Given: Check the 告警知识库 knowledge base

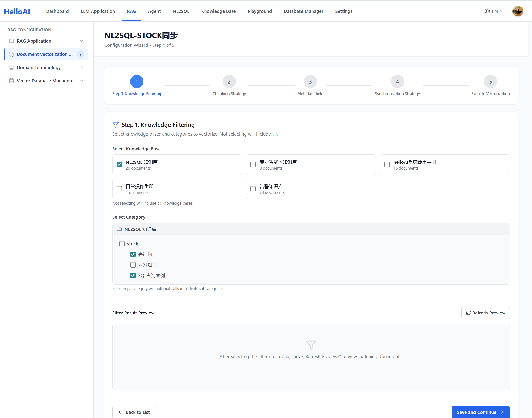Looking at the screenshot, I should [253, 189].
